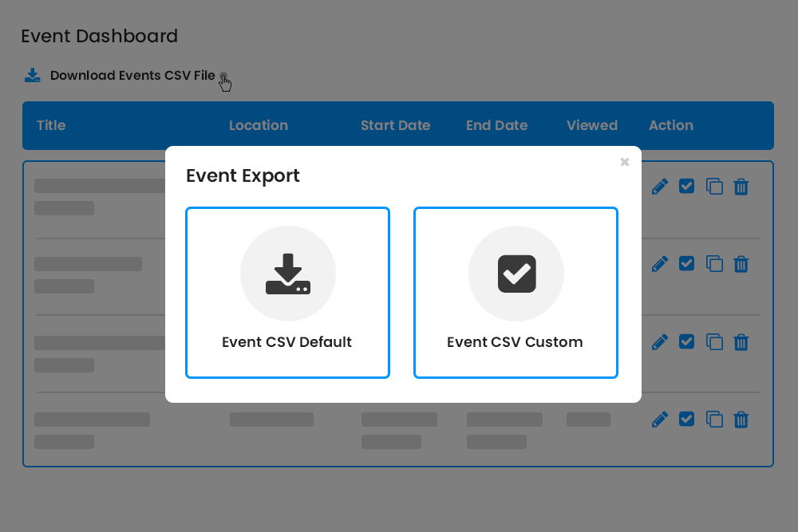Duplicate the first event with the copy icon
The height and width of the screenshot is (532, 798).
click(714, 186)
